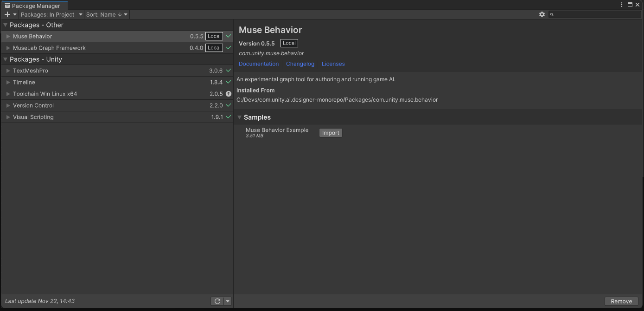Click the Timeline installed checkmark icon
Image resolution: width=644 pixels, height=311 pixels.
228,82
